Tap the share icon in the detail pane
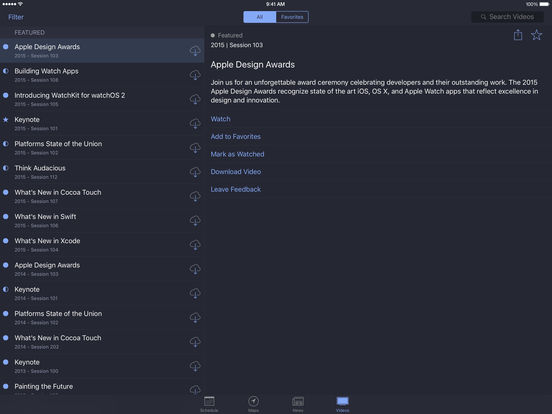The width and height of the screenshot is (552, 414). pos(518,35)
